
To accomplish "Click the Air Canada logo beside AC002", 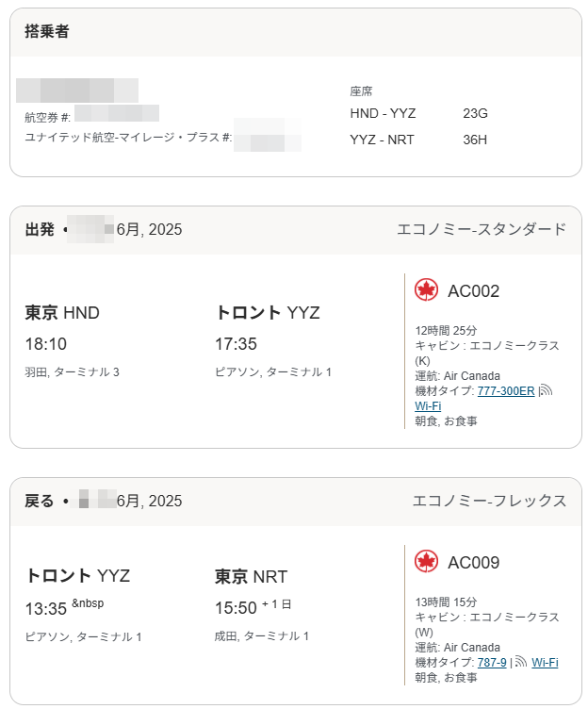I will click(426, 290).
